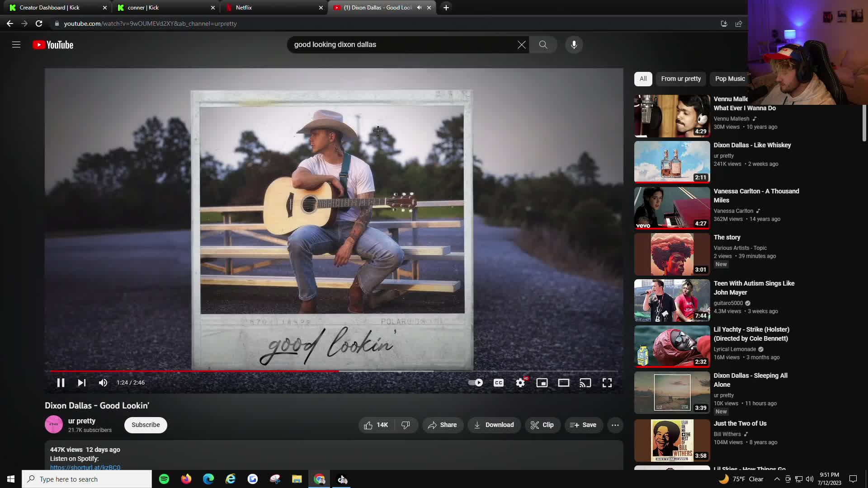The width and height of the screenshot is (868, 488).
Task: Toggle theater mode
Action: 564,383
